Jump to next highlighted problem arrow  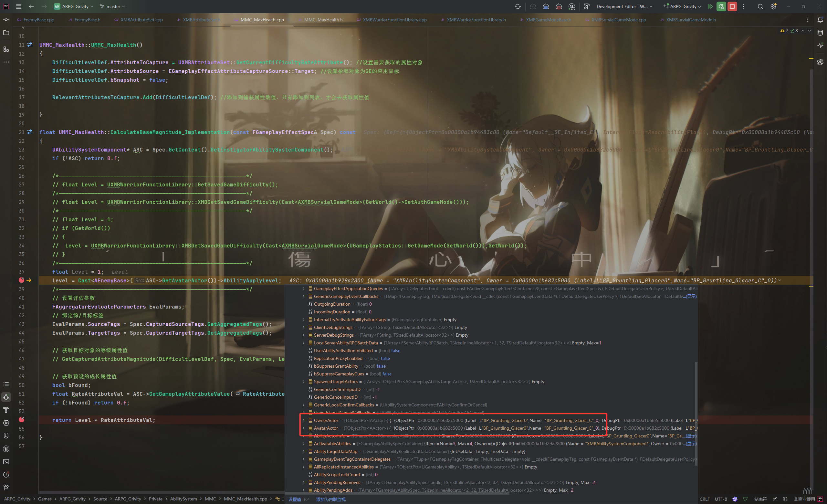point(810,31)
